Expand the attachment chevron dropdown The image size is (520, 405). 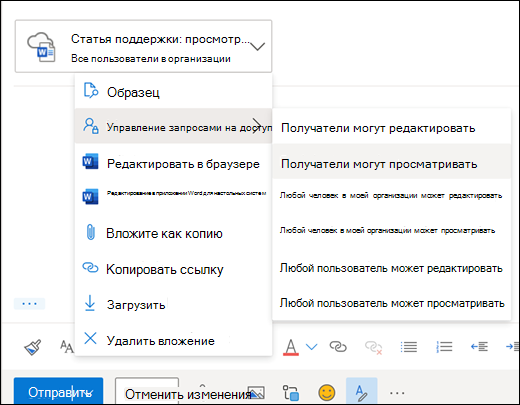coord(257,46)
